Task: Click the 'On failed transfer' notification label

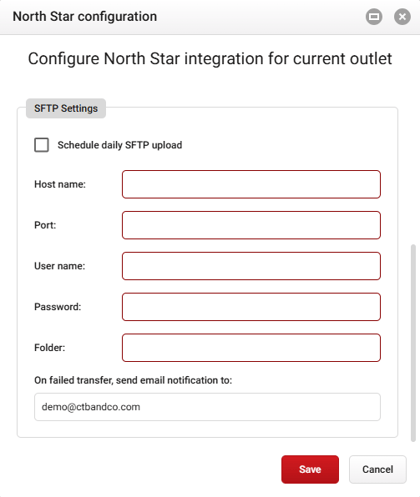Action: 133,380
